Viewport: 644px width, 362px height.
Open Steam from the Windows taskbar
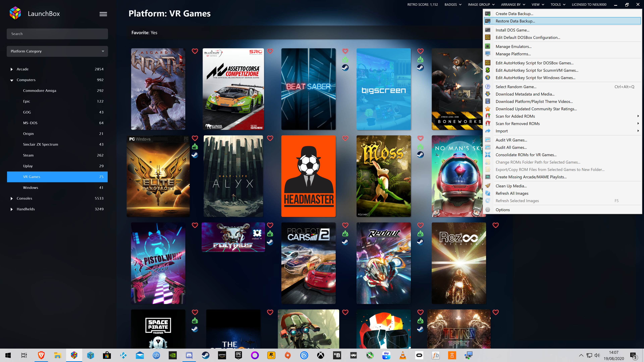pyautogui.click(x=205, y=355)
